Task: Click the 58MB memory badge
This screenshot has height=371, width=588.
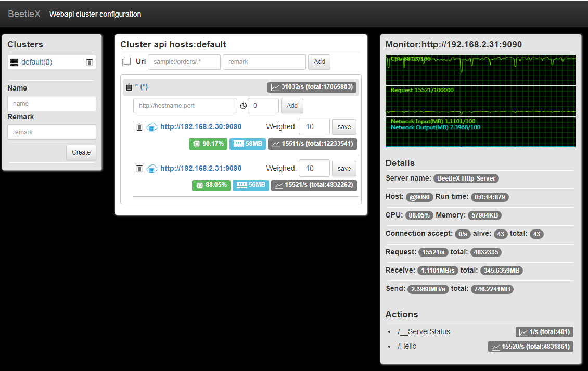Action: click(x=248, y=144)
